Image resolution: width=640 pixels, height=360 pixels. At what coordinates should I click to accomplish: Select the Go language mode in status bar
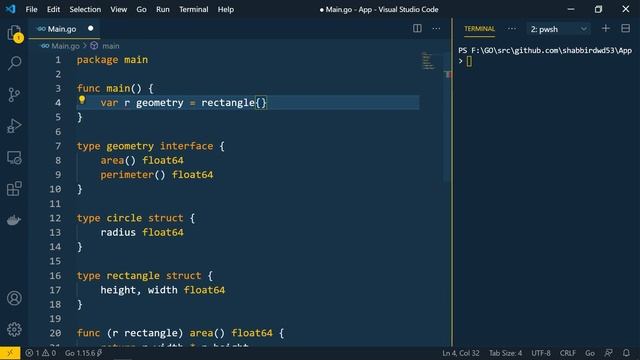pos(590,353)
